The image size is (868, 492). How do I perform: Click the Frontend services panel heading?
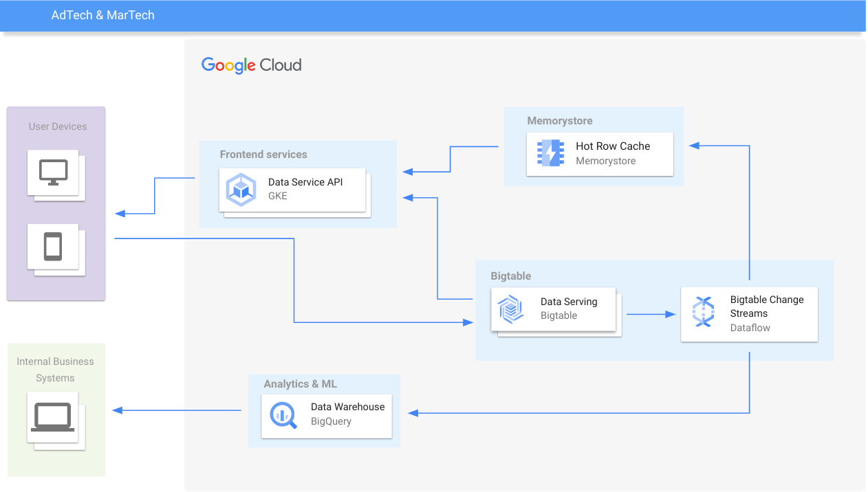point(263,154)
